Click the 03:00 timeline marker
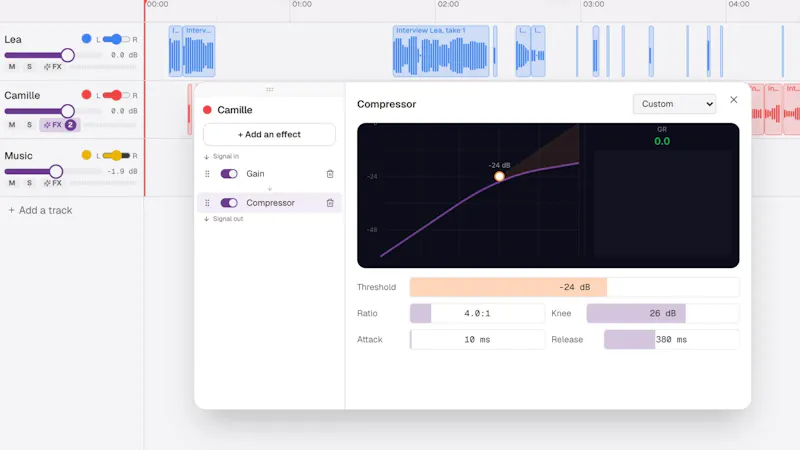The width and height of the screenshot is (800, 450). (x=593, y=4)
